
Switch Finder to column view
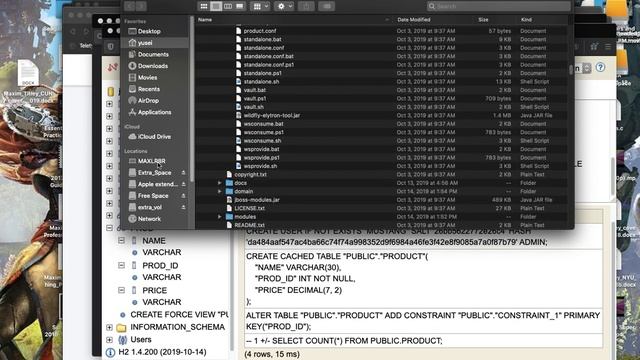[228, 6]
